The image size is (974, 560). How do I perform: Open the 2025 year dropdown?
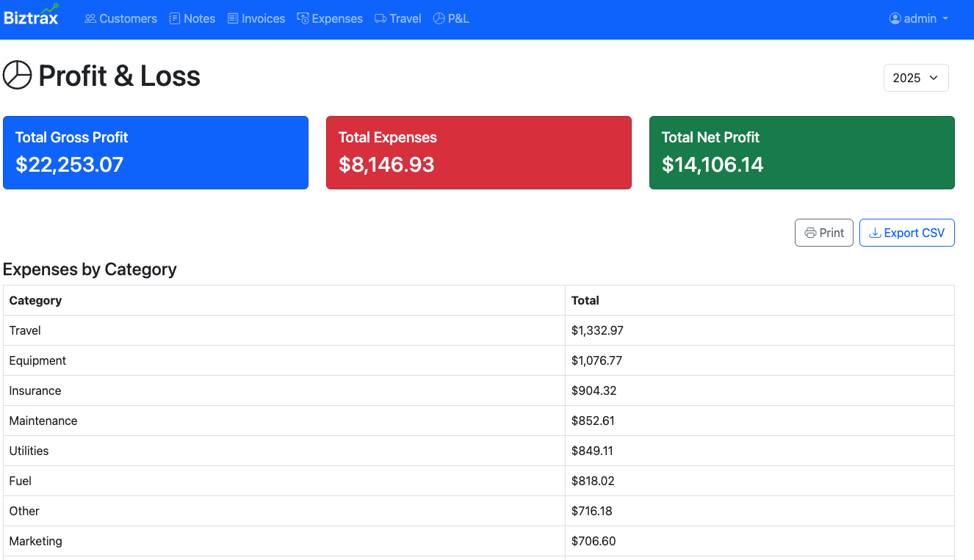pyautogui.click(x=916, y=77)
